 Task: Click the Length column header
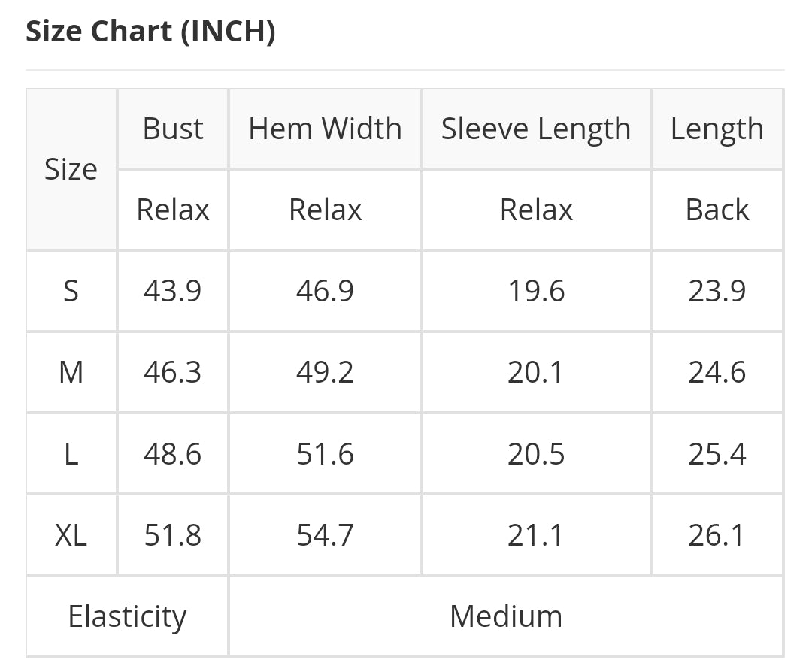pos(717,129)
